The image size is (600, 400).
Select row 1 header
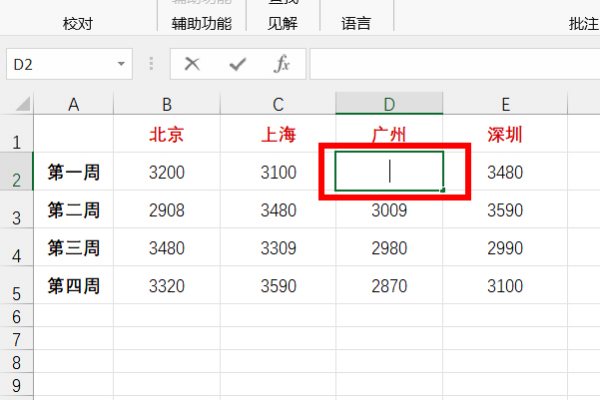[16, 133]
